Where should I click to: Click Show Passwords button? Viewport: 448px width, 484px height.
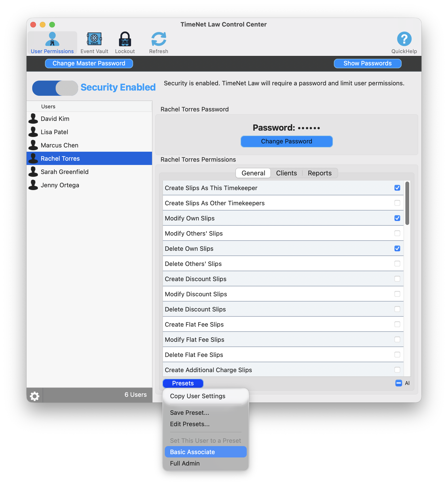click(x=367, y=63)
